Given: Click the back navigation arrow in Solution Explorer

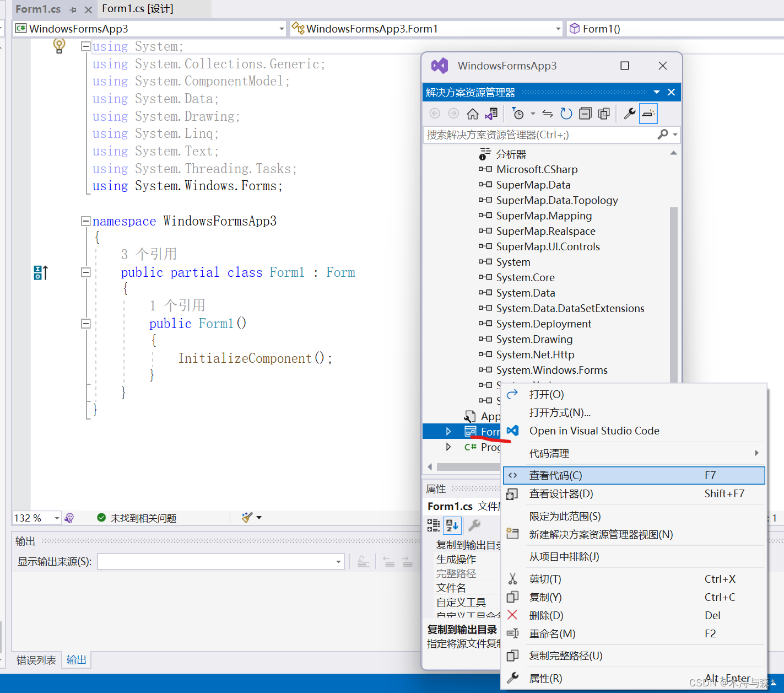Looking at the screenshot, I should 435,113.
